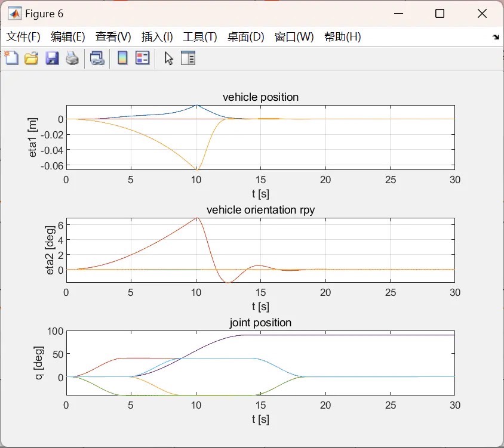Image resolution: width=504 pixels, height=448 pixels.
Task: Click the 'Figure 6' window title text
Action: [44, 14]
